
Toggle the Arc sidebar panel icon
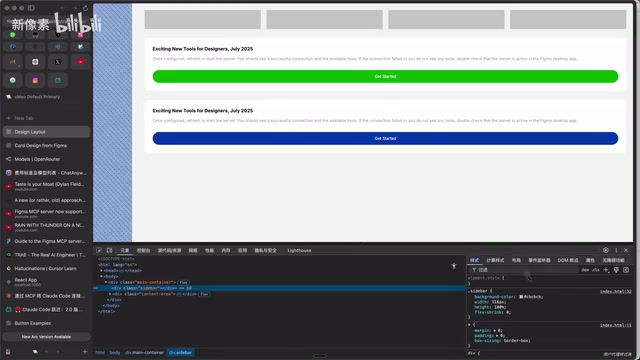31,8
